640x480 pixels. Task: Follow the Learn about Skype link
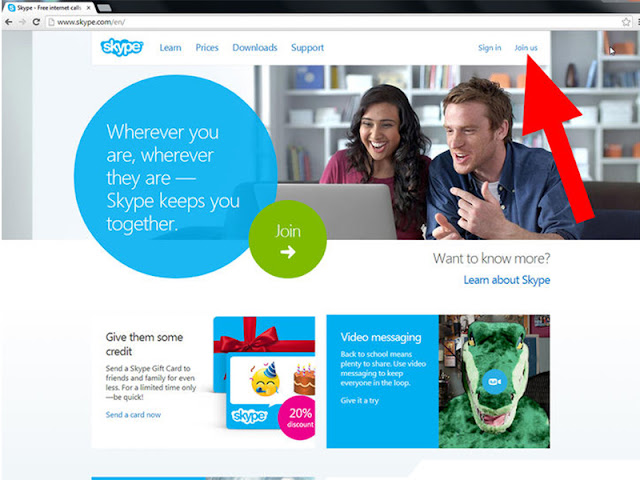click(x=507, y=280)
